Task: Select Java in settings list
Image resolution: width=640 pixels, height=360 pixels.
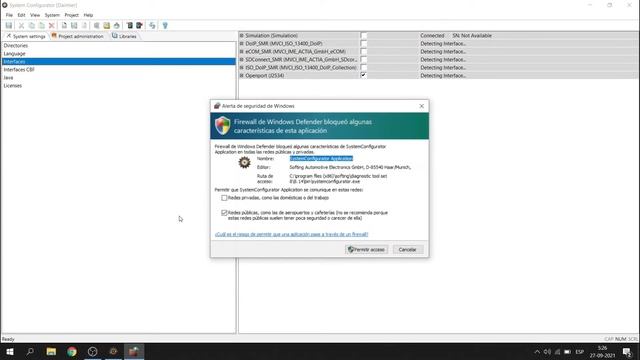Action: [x=8, y=78]
